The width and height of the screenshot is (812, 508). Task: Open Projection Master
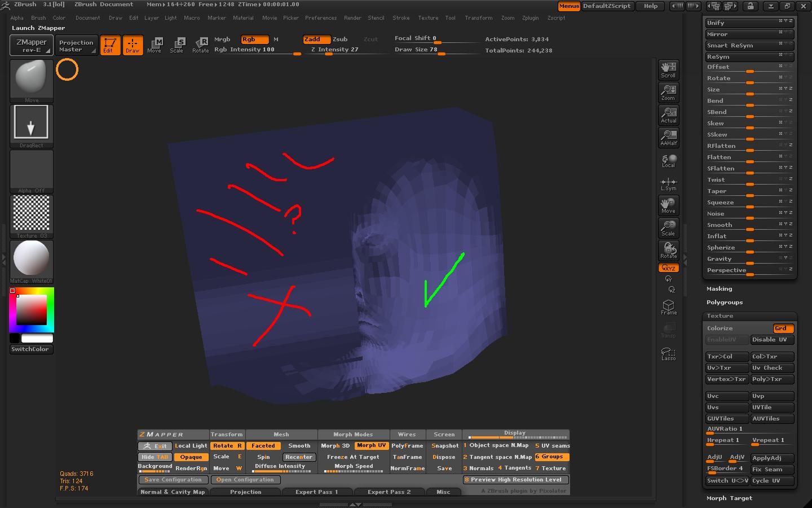pyautogui.click(x=77, y=45)
